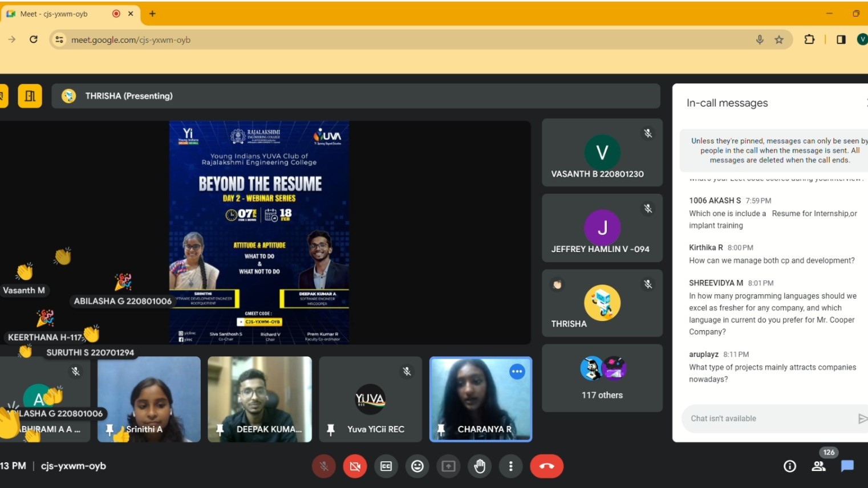Open More options three-dot menu
The image size is (868, 488).
[510, 466]
